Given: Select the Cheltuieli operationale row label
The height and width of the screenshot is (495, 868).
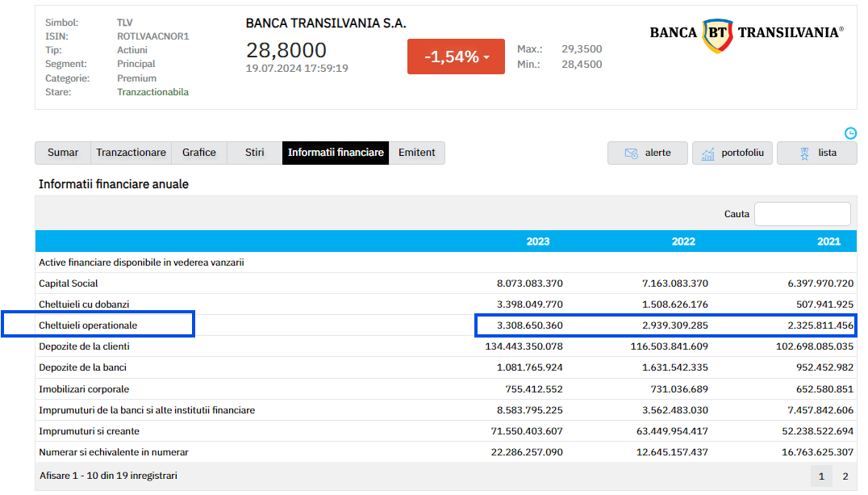Looking at the screenshot, I should 89,325.
